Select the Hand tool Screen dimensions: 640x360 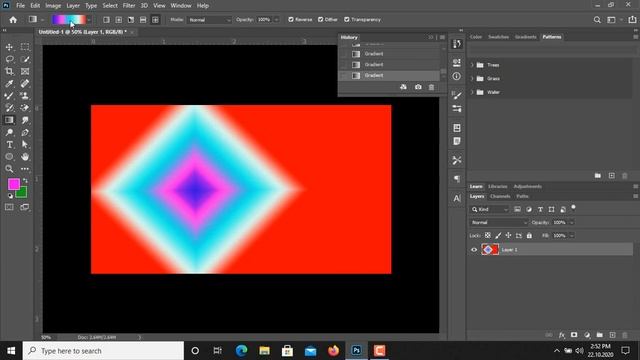pos(25,157)
